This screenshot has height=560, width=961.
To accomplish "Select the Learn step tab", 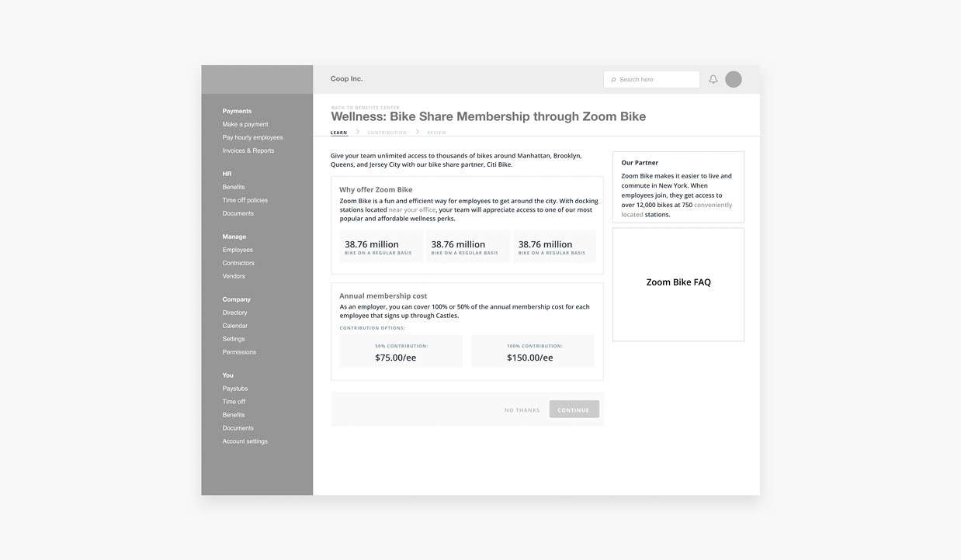I will pyautogui.click(x=339, y=133).
